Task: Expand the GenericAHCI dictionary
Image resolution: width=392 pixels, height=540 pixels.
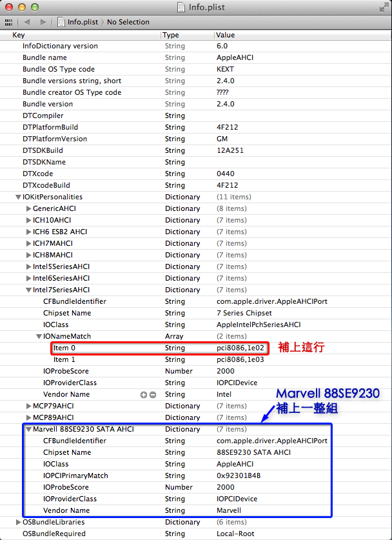Action: [28, 208]
